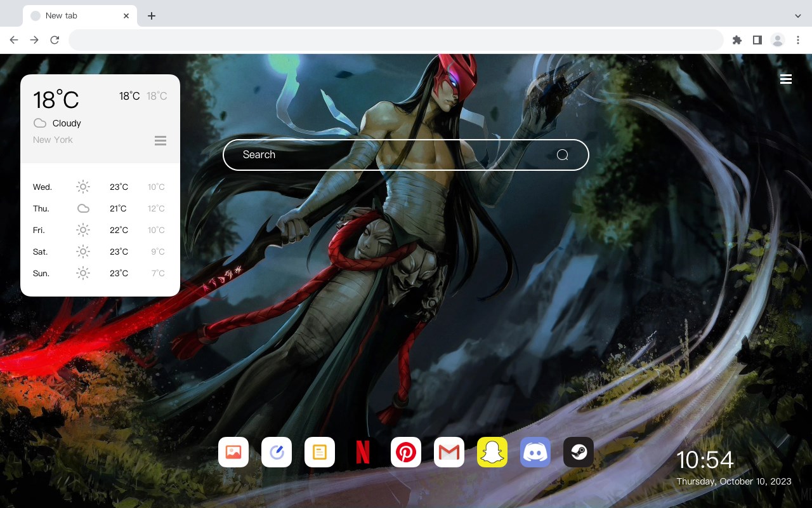Click Thursday's 21°C high temperature
Viewport: 812px width, 508px height.
click(x=119, y=209)
